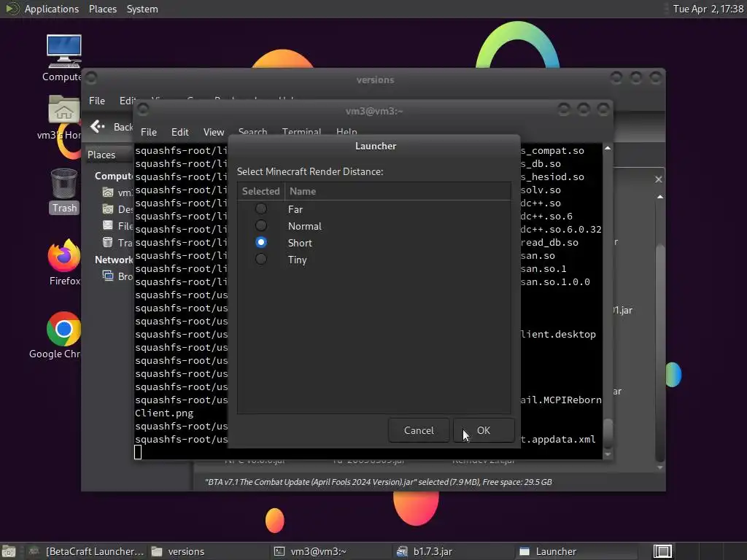The width and height of the screenshot is (747, 560).
Task: Open the Places menu in top panel
Action: click(102, 9)
